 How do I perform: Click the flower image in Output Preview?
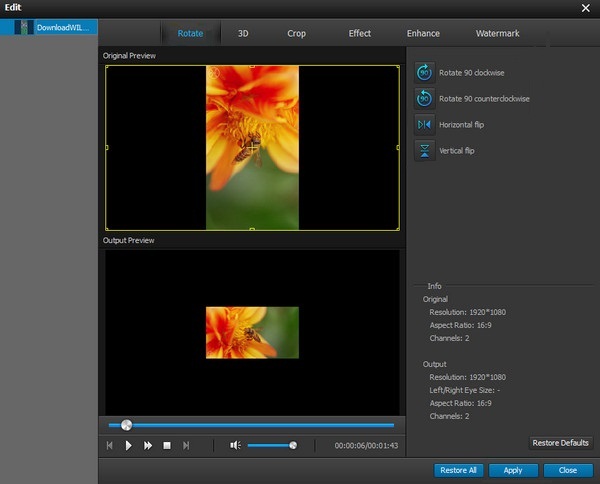point(252,332)
